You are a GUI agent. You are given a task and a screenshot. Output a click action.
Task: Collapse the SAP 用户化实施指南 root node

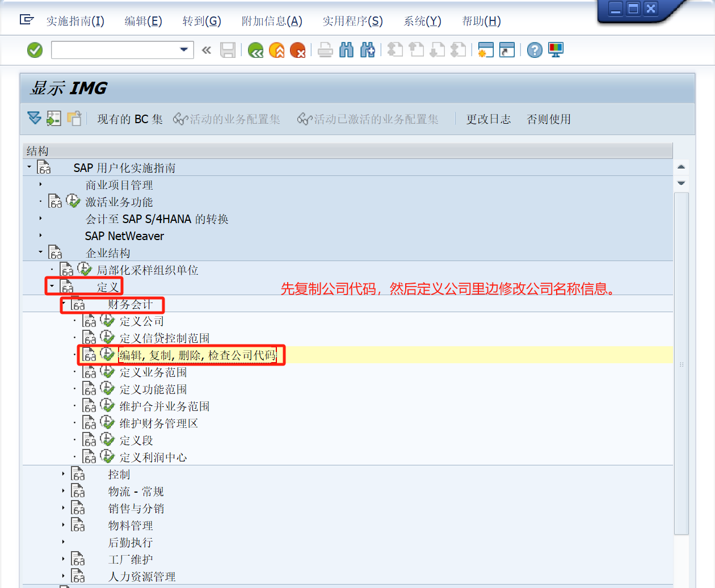tap(29, 166)
